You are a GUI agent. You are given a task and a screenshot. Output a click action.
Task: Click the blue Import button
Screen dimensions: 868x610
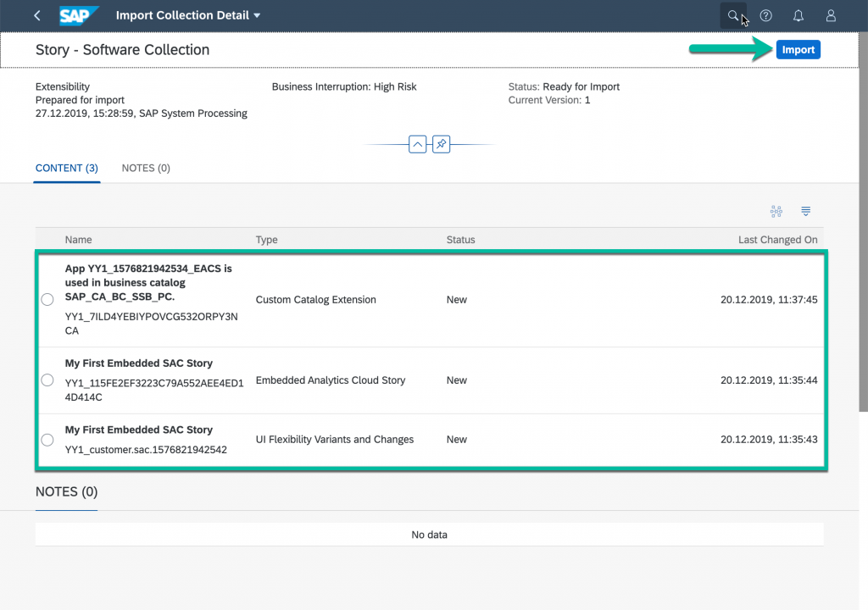pos(798,50)
